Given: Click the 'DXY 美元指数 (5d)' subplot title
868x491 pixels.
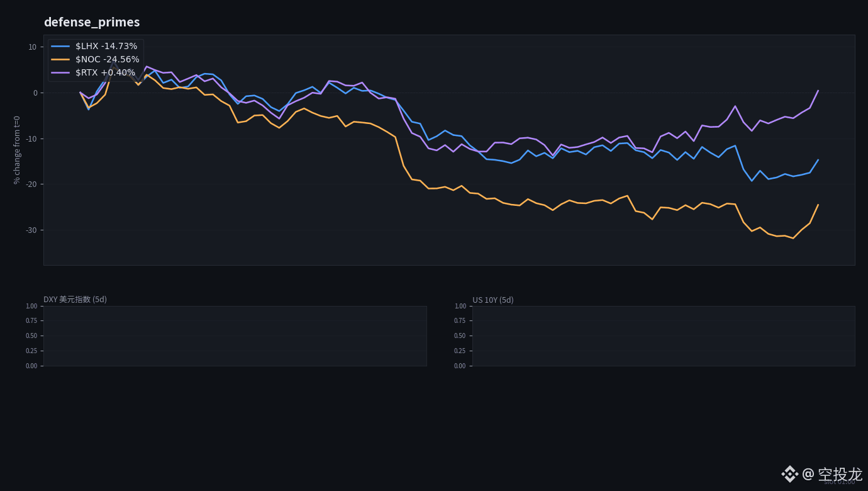Looking at the screenshot, I should coord(75,300).
